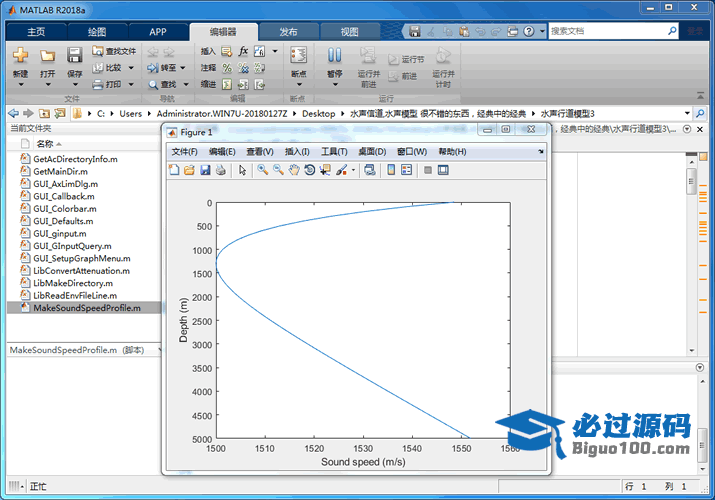Click the Help question mark icon
Viewport: 715px width, 500px height.
(528, 31)
